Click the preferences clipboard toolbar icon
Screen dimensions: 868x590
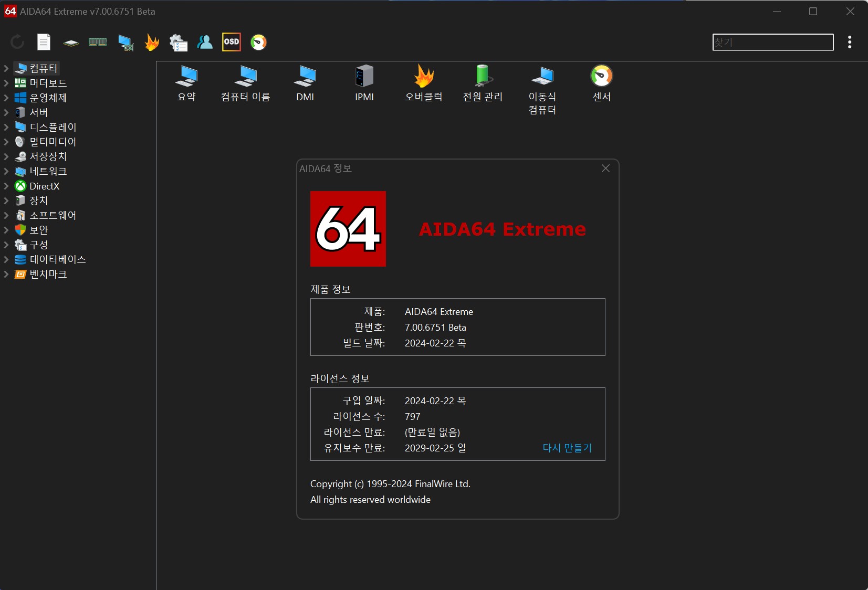click(179, 43)
